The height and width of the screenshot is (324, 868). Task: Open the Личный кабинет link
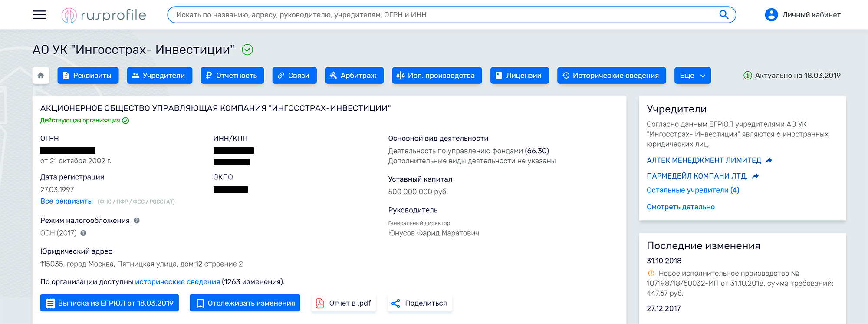812,15
